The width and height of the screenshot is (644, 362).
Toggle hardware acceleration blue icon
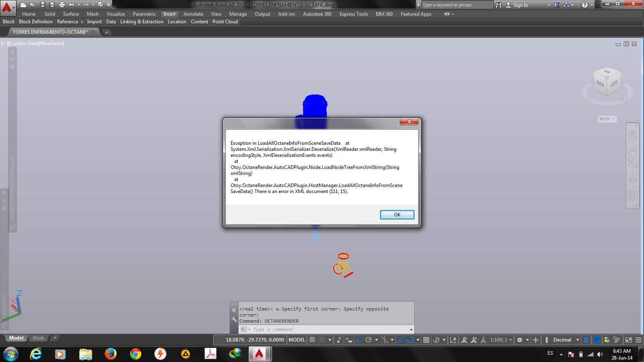coord(597,340)
